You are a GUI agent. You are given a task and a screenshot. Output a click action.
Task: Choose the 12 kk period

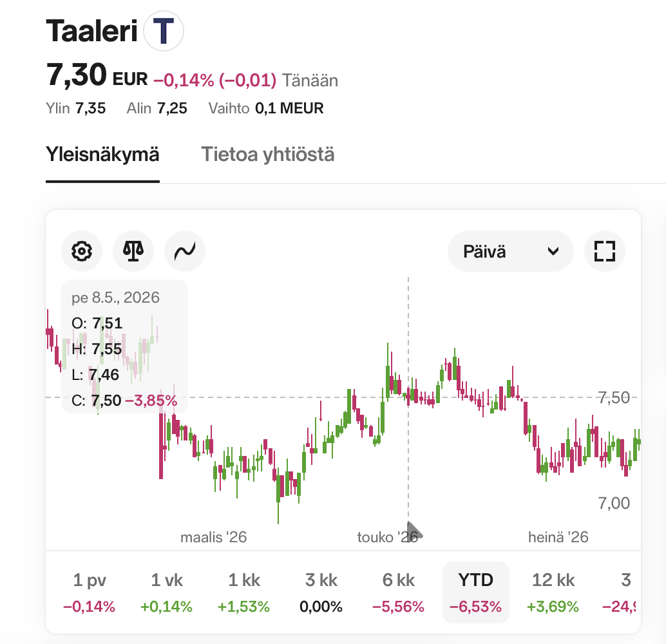pyautogui.click(x=553, y=592)
